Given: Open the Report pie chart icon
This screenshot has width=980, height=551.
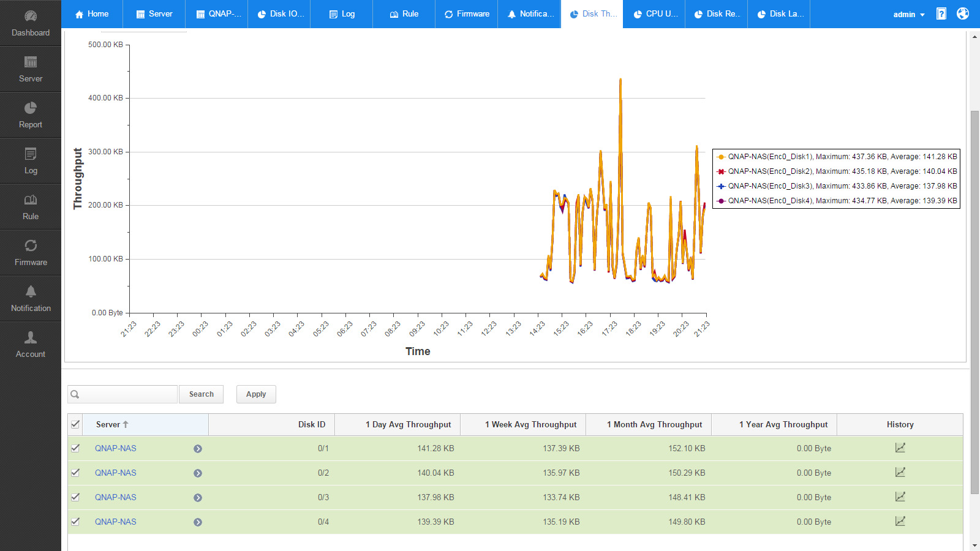Looking at the screenshot, I should (31, 108).
